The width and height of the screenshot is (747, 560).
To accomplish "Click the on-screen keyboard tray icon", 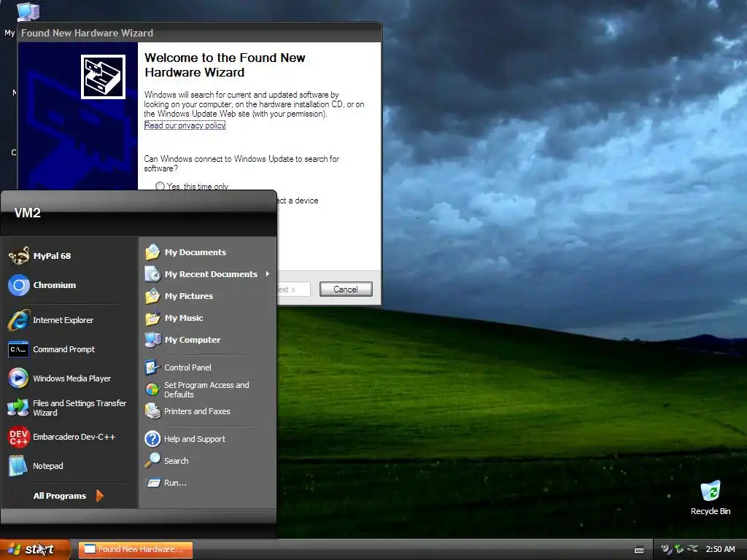I will [x=639, y=550].
